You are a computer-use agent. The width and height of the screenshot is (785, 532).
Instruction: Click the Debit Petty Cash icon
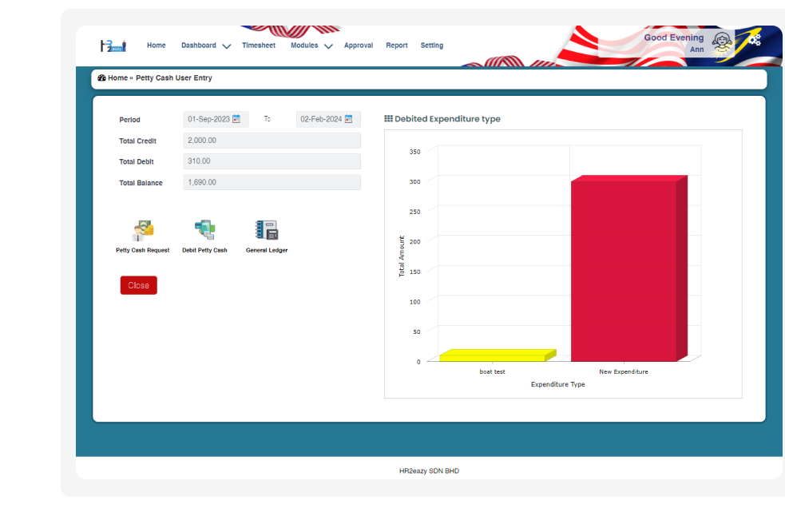point(204,231)
